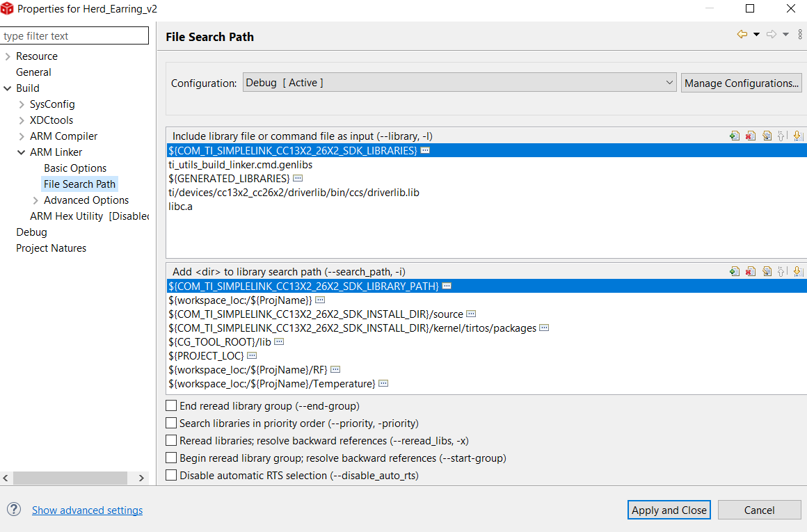Select Basic Options under ARM Linker
Viewport: 807px width, 532px height.
tap(75, 168)
